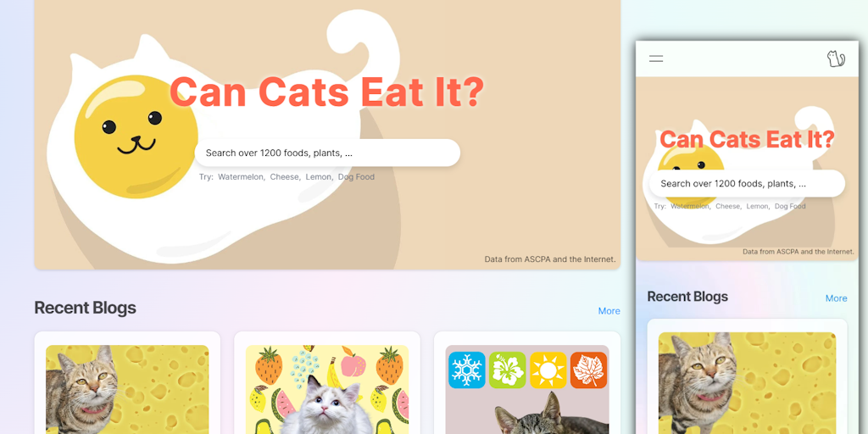868x434 pixels.
Task: Select the green hibiscus flower spring icon
Action: 507,370
